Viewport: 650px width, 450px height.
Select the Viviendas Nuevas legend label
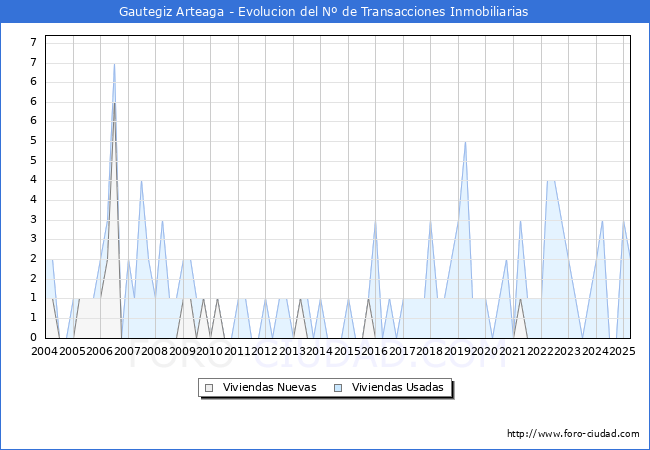click(x=269, y=387)
